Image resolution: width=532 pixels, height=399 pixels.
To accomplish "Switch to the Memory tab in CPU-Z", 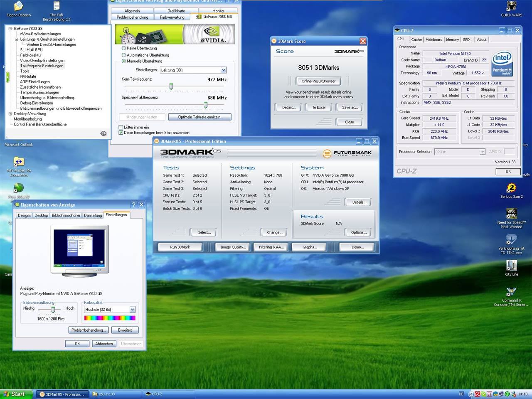I will click(453, 39).
